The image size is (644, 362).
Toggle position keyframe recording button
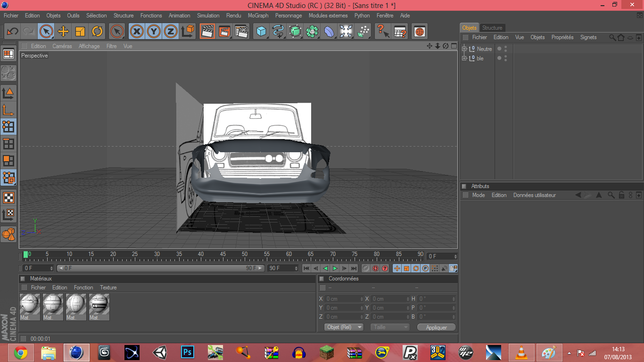click(397, 268)
